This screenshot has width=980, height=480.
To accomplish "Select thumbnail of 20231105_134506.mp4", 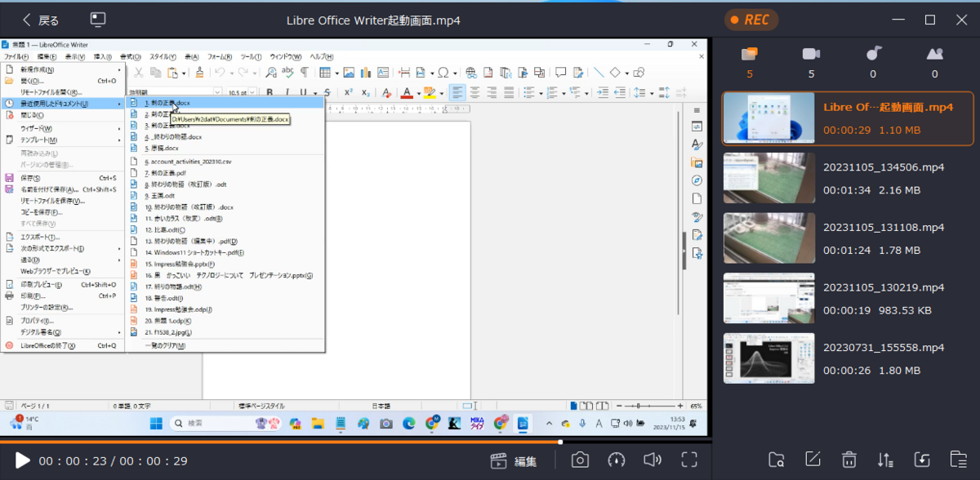I will (x=769, y=178).
